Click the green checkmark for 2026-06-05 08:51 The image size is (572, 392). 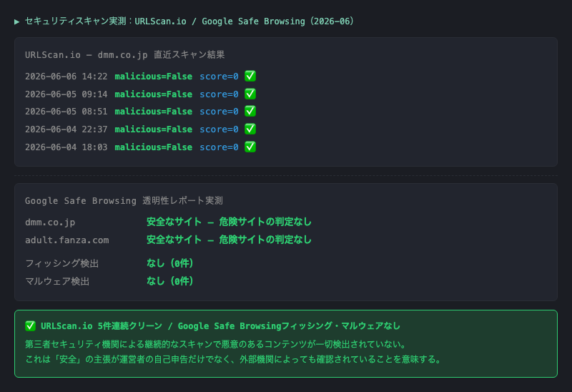click(x=250, y=111)
